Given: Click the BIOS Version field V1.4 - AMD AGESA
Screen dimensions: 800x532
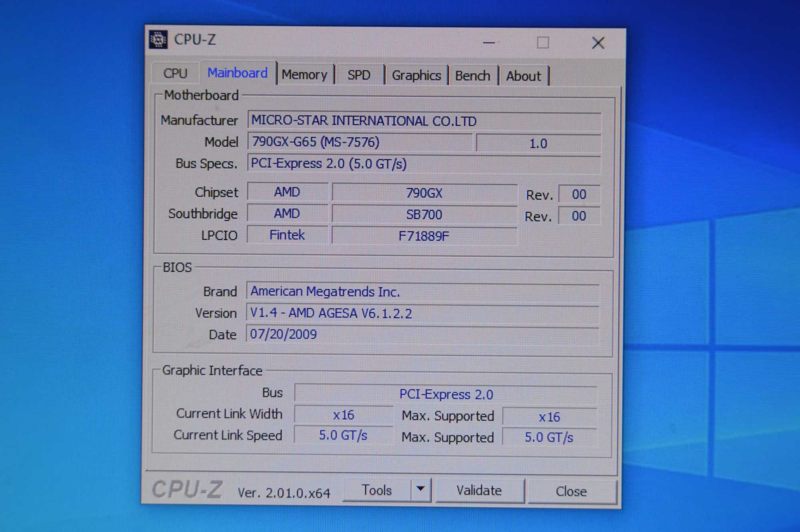Looking at the screenshot, I should click(423, 313).
